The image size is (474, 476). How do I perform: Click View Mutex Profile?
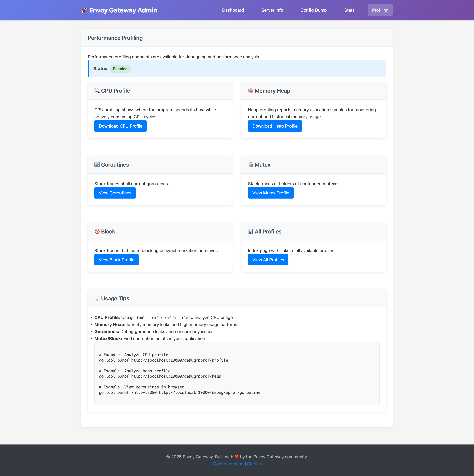[271, 193]
